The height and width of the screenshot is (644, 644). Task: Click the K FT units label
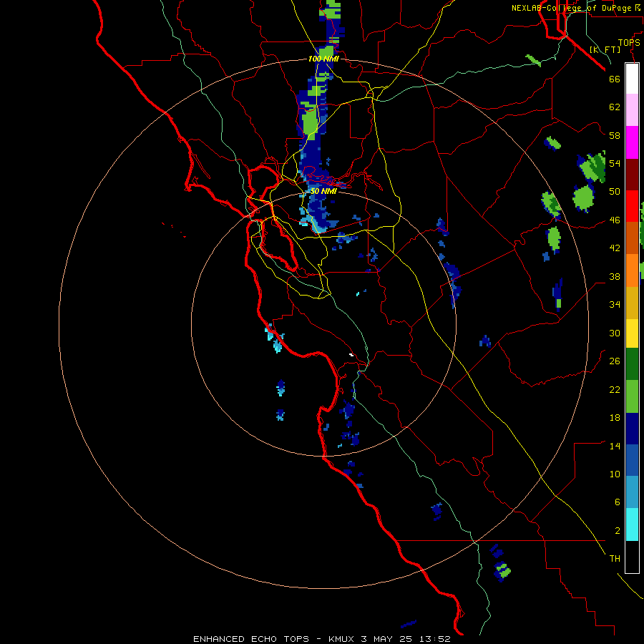point(605,49)
